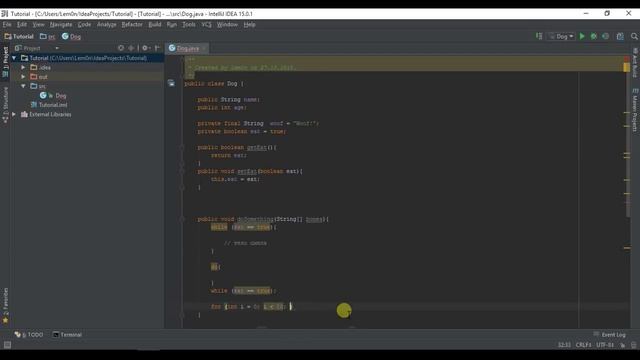
Task: Open the Navigate menu
Action: pos(61,24)
